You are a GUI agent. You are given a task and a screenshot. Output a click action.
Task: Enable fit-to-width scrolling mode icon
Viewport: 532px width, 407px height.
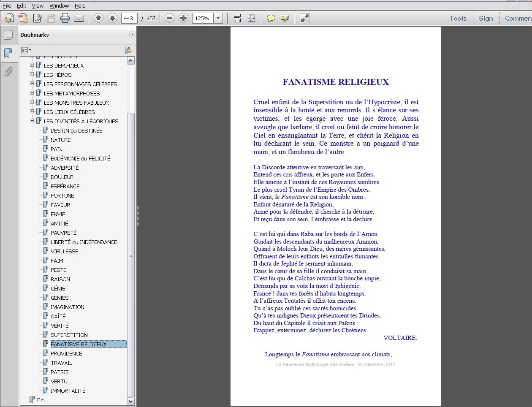237,18
